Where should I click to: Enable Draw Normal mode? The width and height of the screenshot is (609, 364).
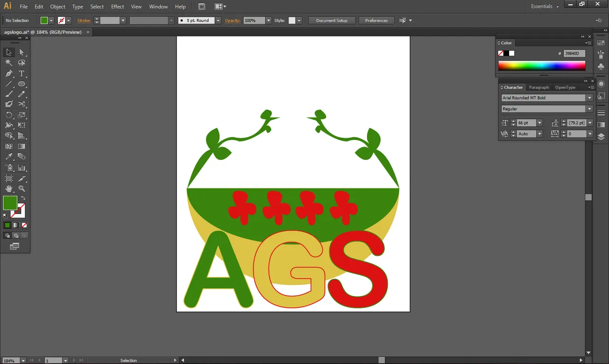7,236
